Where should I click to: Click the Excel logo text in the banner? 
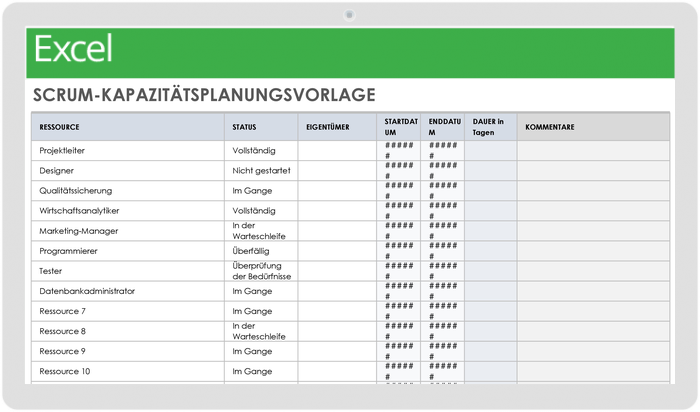coord(73,49)
